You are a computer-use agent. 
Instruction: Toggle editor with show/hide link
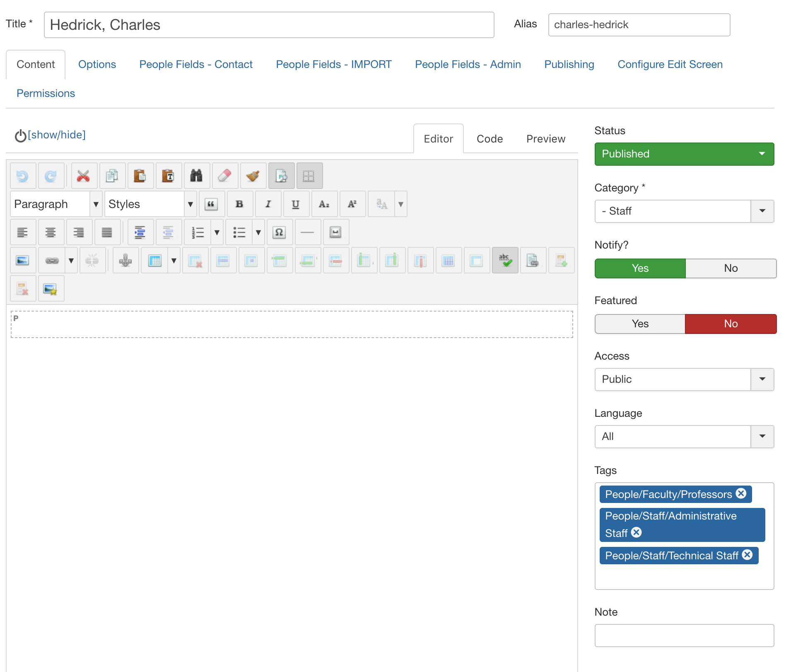[57, 135]
